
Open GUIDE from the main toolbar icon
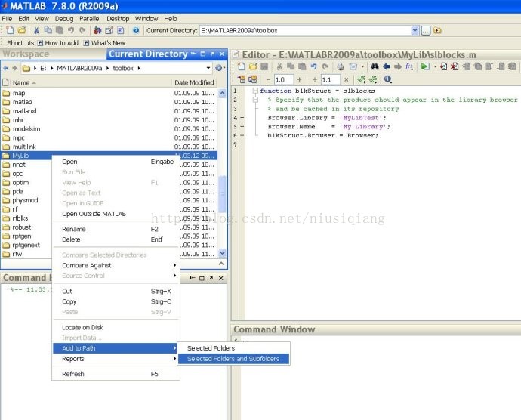point(109,31)
